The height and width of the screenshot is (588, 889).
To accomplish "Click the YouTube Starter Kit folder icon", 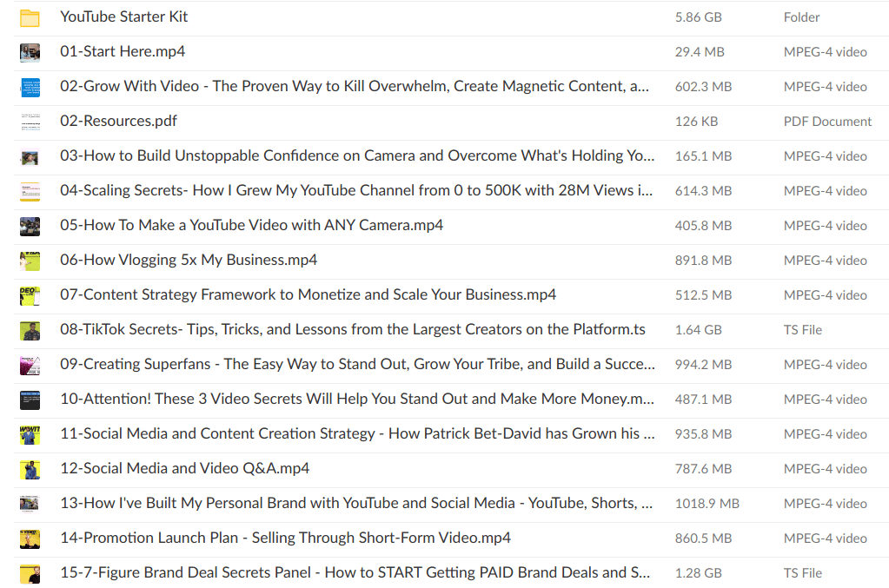I will click(x=30, y=17).
